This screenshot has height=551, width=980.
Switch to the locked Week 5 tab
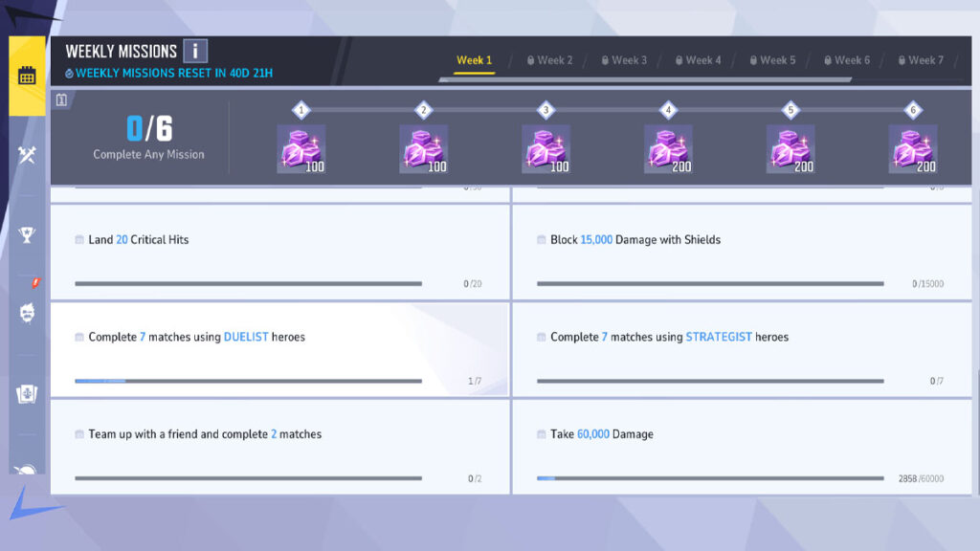772,60
